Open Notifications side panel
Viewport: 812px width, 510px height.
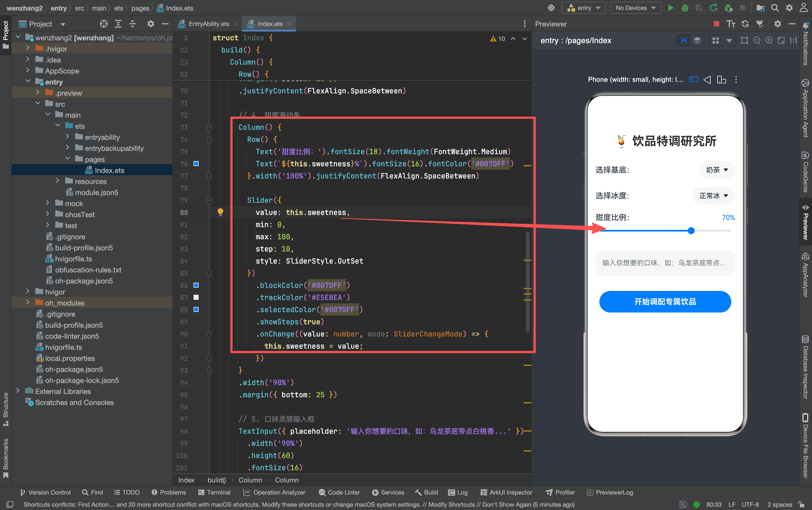point(806,44)
